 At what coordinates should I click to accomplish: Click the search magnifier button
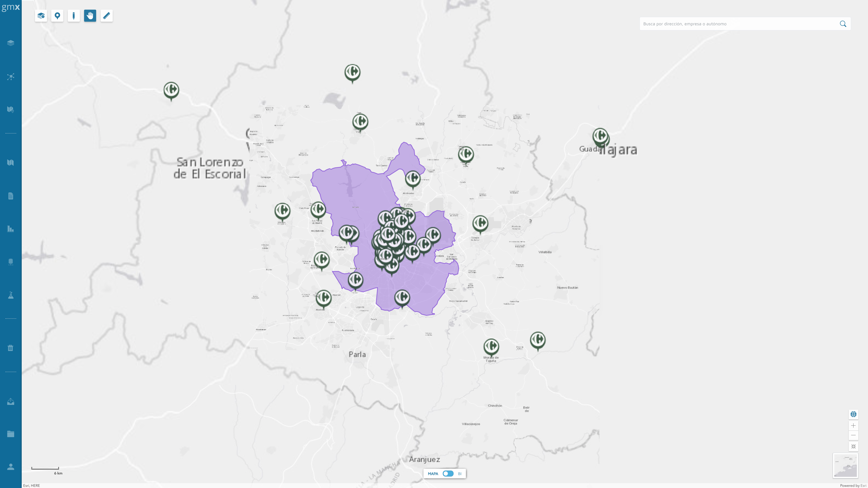pyautogui.click(x=843, y=24)
